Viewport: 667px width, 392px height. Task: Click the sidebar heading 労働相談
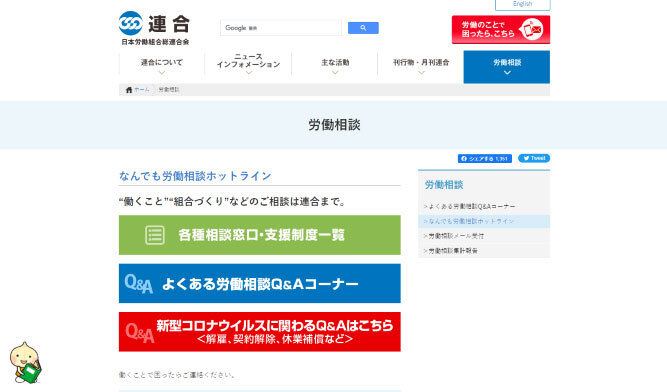[x=444, y=185]
